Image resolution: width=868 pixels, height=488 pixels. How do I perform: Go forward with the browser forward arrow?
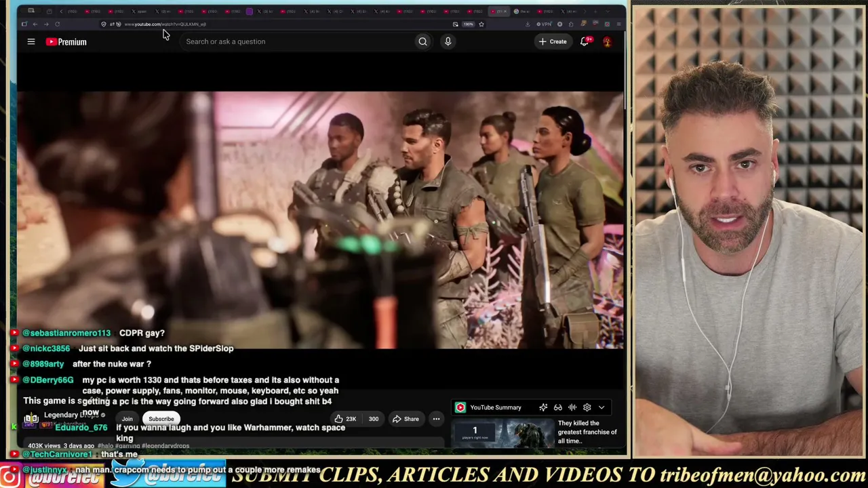pyautogui.click(x=46, y=24)
